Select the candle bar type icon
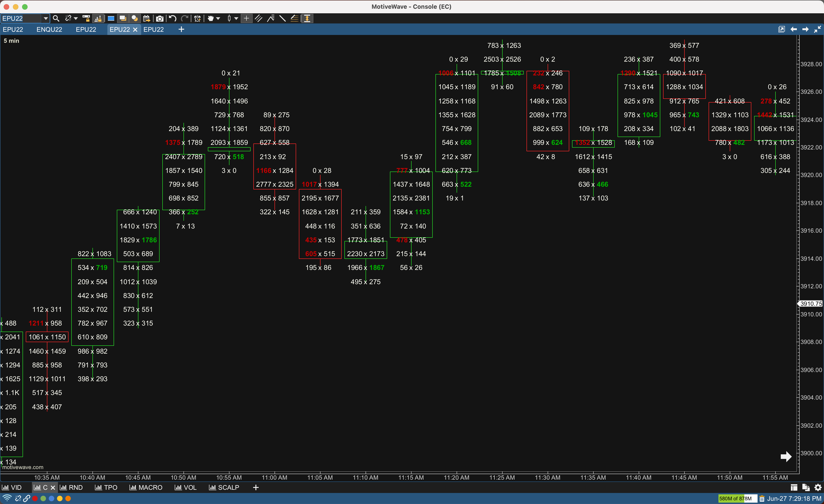The width and height of the screenshot is (824, 504). [229, 18]
